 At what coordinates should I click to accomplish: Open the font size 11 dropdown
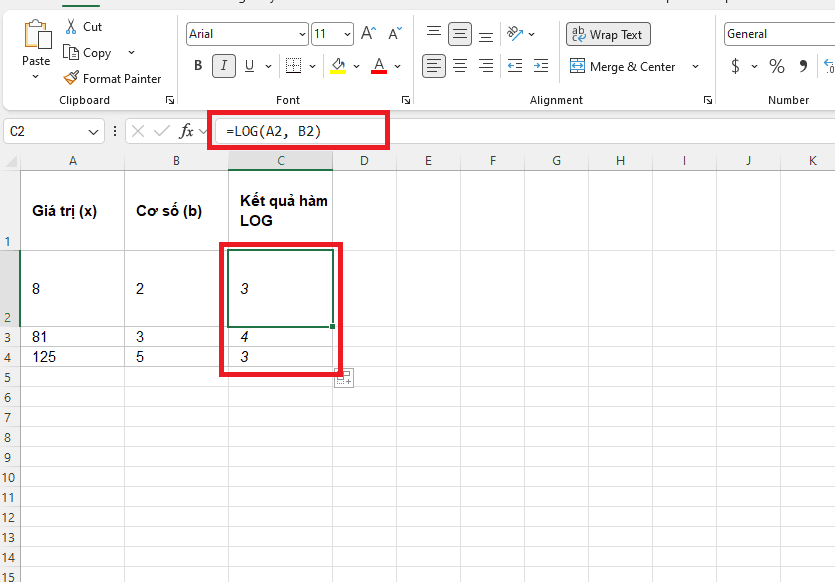pyautogui.click(x=347, y=34)
